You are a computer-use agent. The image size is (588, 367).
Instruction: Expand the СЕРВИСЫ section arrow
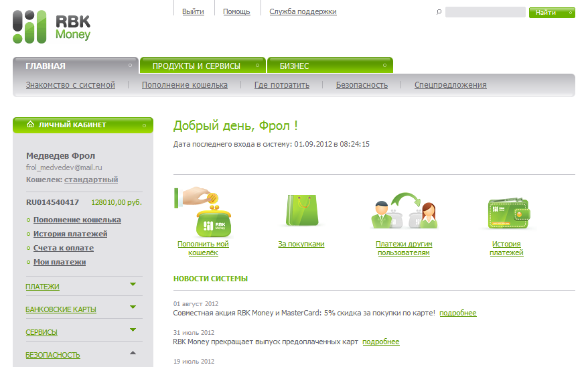pos(133,330)
